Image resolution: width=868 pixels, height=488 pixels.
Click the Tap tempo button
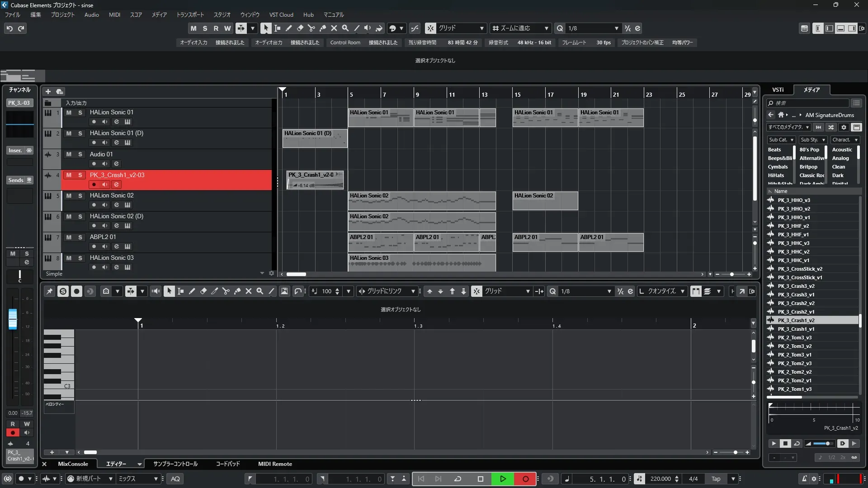716,479
